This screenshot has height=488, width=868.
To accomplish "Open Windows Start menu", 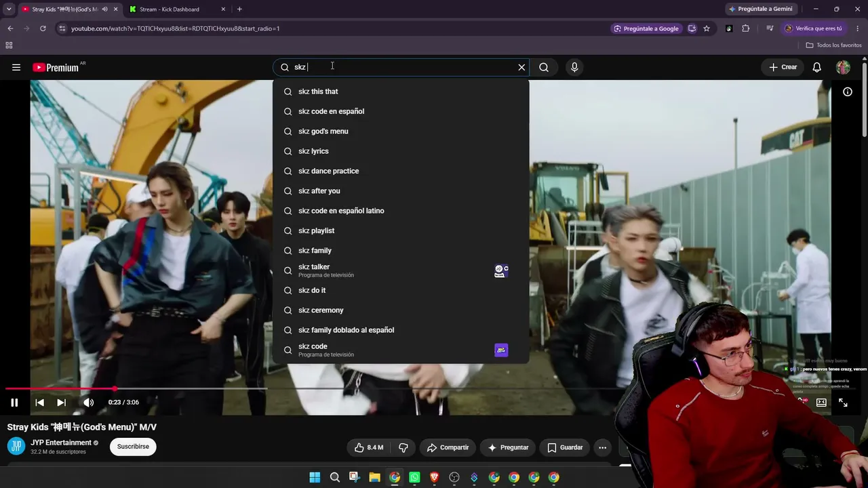I will (315, 477).
